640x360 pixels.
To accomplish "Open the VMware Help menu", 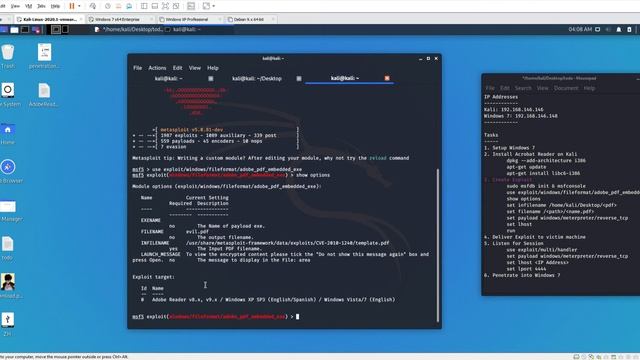I will click(x=55, y=6).
